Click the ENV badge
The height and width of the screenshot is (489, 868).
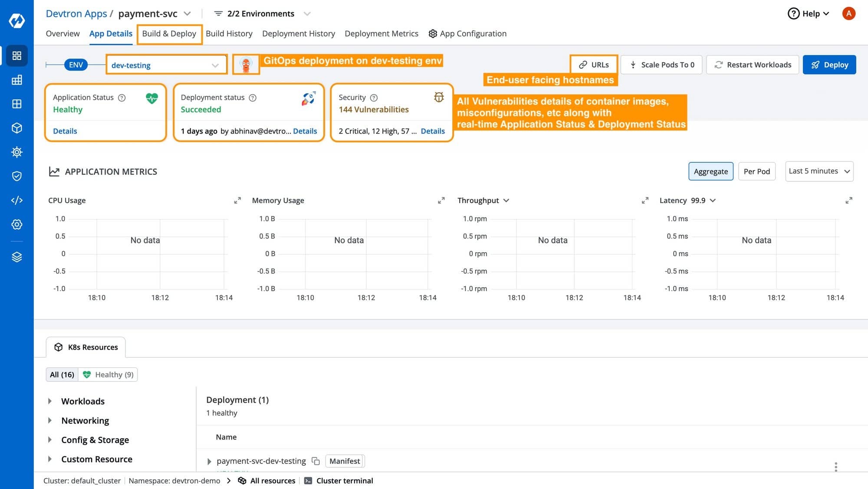[76, 65]
